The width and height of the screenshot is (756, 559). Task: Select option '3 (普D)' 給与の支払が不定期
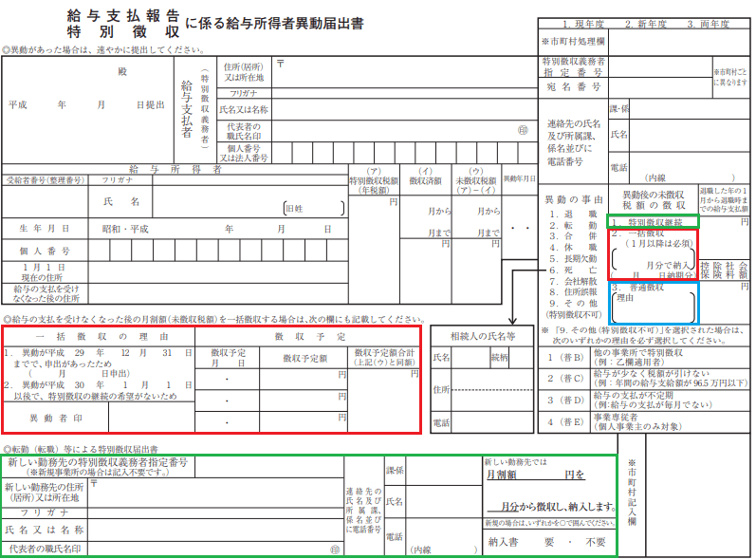[565, 401]
